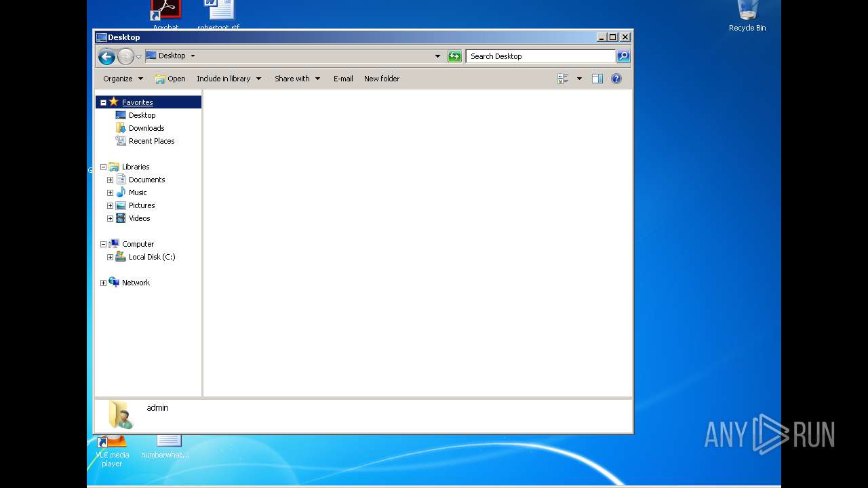Open the Documents library
The image size is (868, 488).
coord(147,180)
